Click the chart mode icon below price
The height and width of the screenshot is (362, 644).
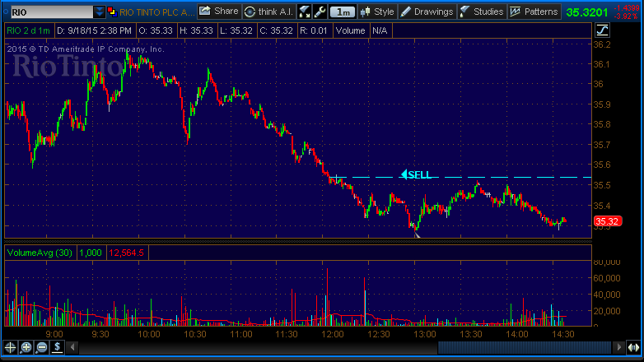(x=602, y=30)
